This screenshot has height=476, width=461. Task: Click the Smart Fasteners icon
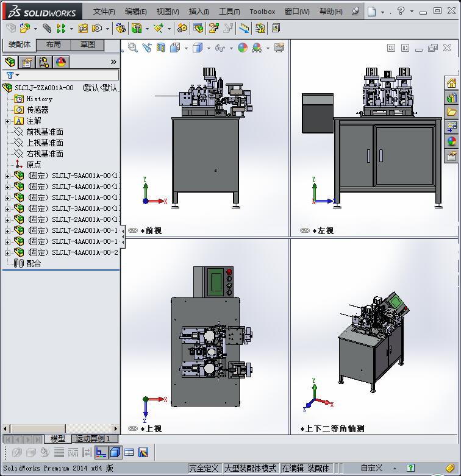tap(83, 29)
